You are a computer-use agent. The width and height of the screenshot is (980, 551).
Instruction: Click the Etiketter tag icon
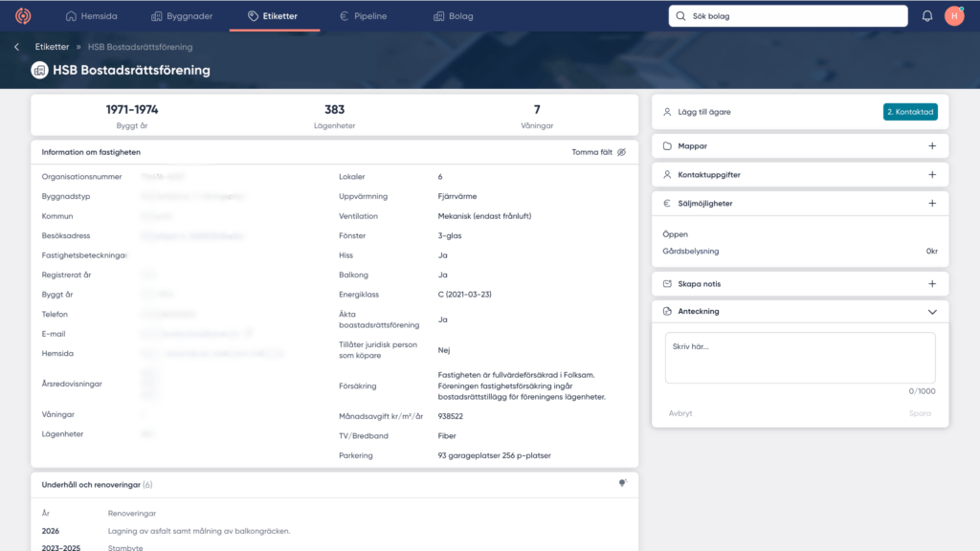pyautogui.click(x=253, y=16)
